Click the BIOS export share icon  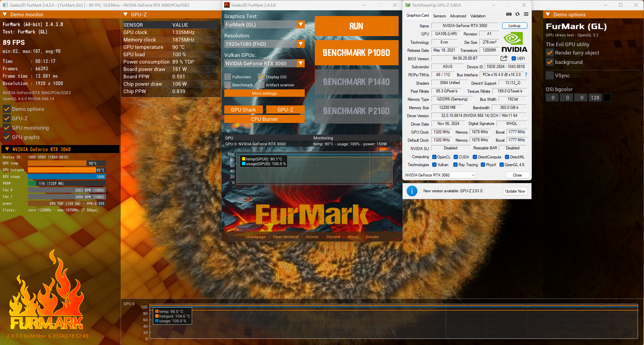(504, 58)
